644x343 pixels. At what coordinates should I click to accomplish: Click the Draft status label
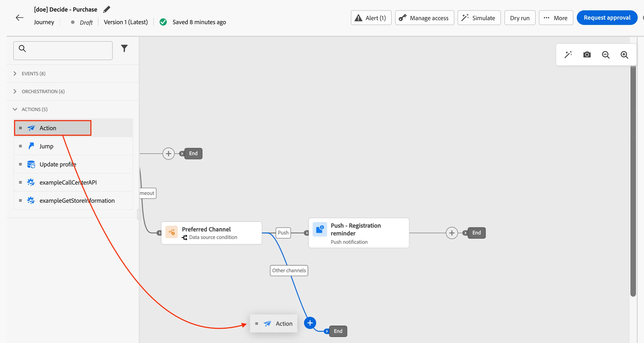(x=86, y=22)
